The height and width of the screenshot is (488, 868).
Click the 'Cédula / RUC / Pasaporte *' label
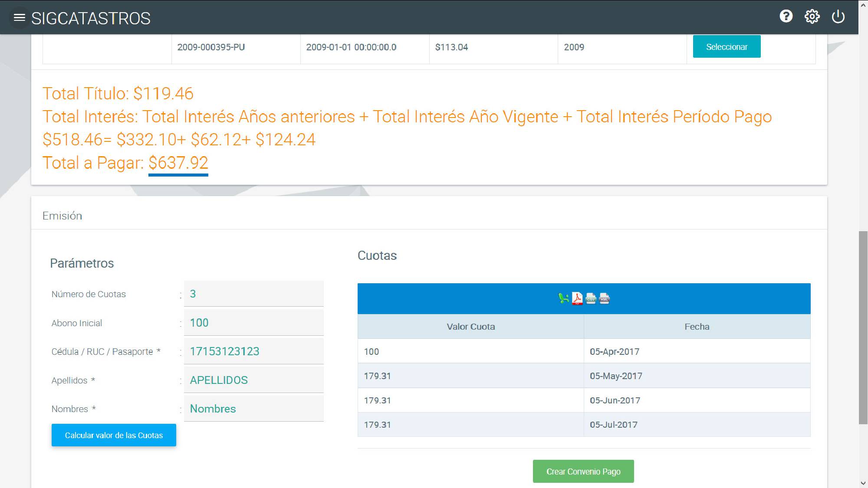[106, 352]
